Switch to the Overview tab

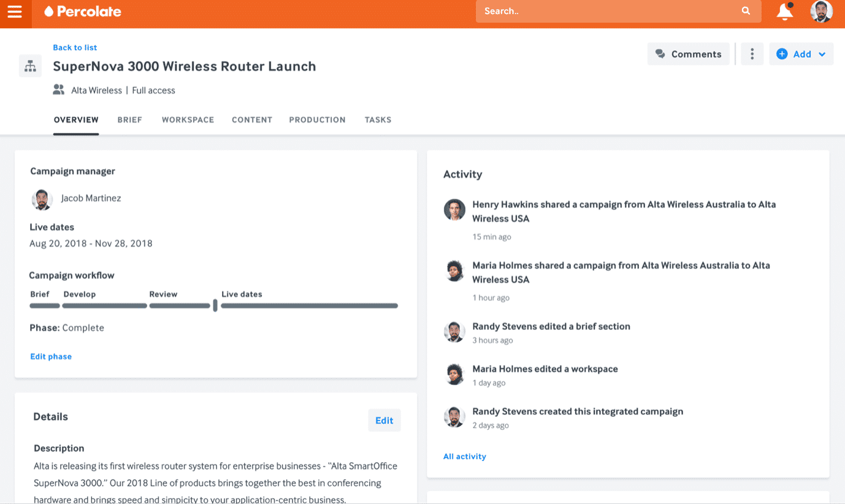pyautogui.click(x=76, y=120)
